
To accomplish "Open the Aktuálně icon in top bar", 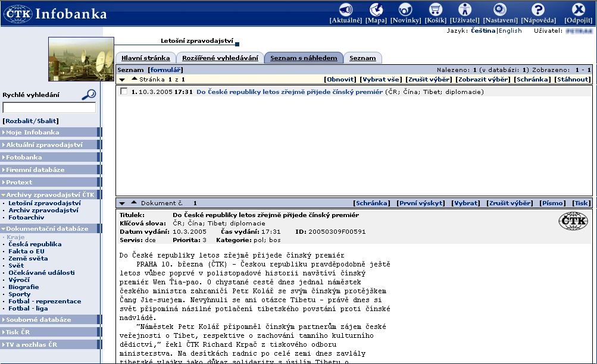I will tap(346, 10).
